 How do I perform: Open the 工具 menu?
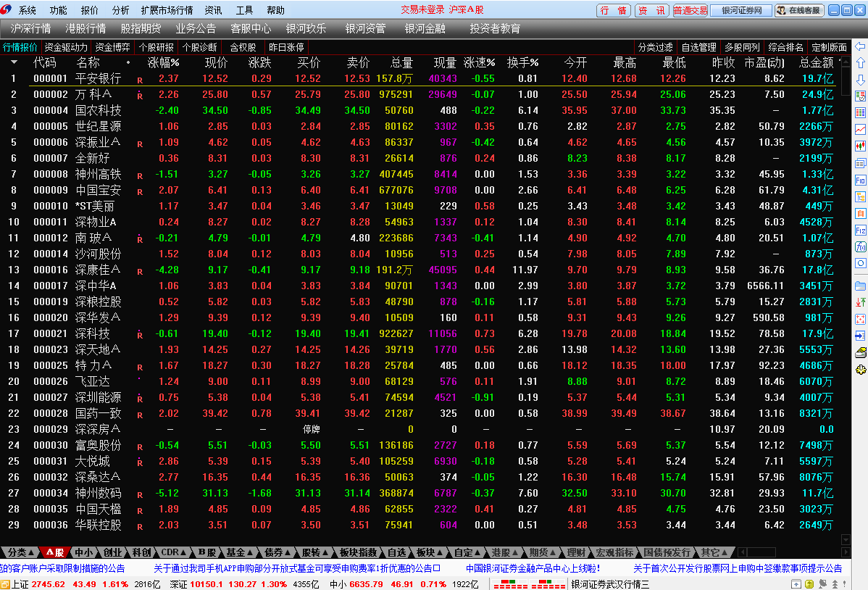point(244,11)
